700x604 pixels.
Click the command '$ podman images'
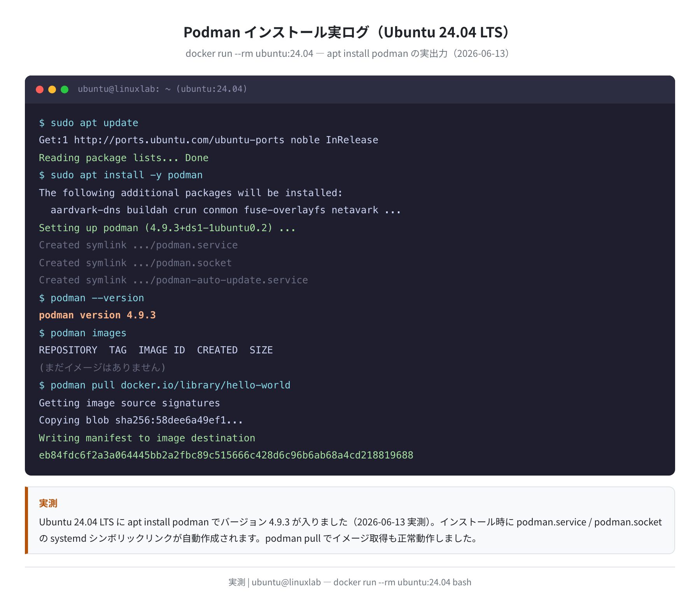tap(83, 333)
